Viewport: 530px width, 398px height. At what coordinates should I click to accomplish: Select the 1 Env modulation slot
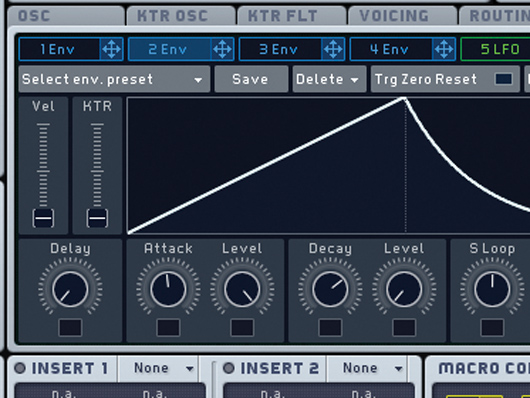tap(59, 49)
